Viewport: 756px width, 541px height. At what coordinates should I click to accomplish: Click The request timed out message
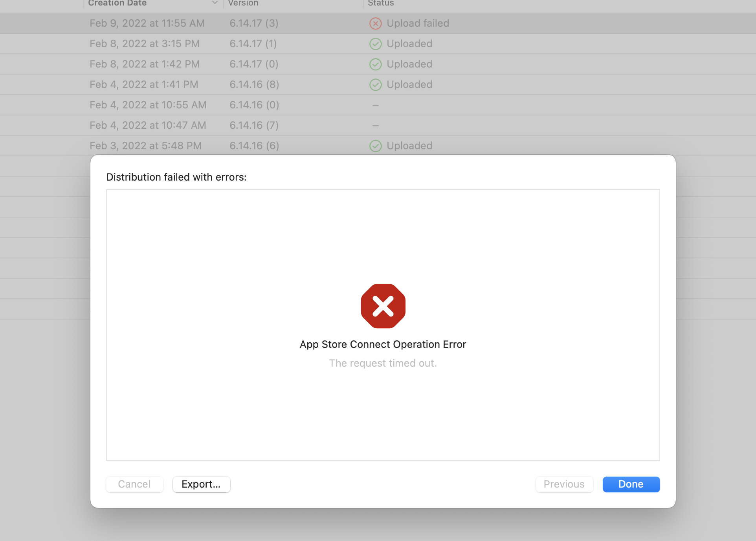[383, 363]
